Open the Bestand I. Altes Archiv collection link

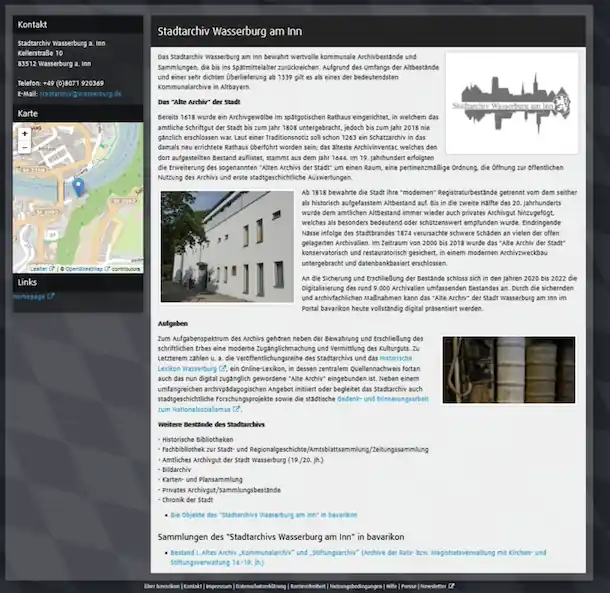click(x=358, y=558)
